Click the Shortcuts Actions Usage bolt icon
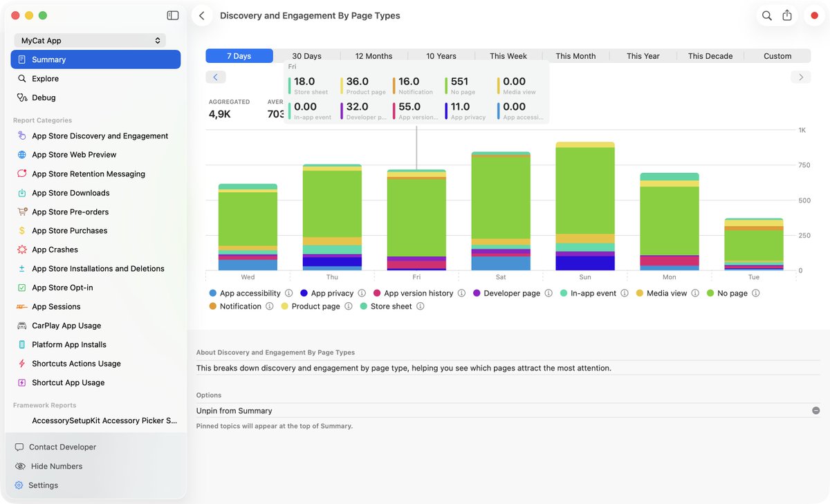Screen dimensions: 830x504 point(22,364)
